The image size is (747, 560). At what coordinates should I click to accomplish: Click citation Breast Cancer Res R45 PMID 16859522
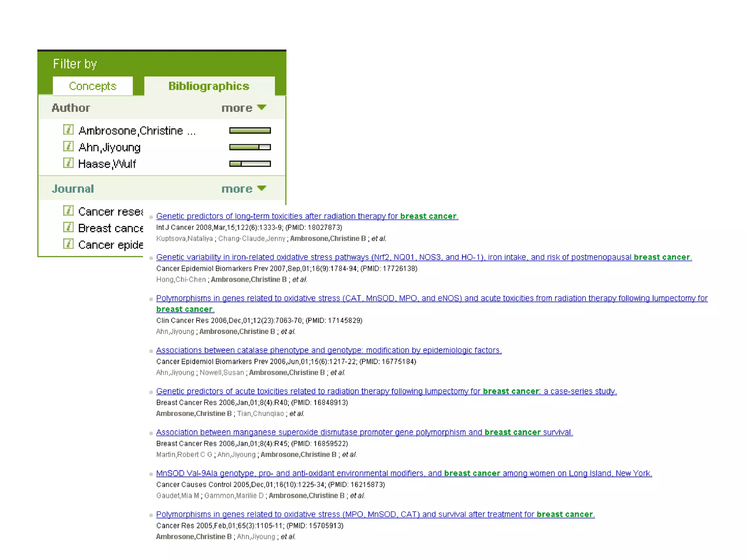click(x=252, y=444)
